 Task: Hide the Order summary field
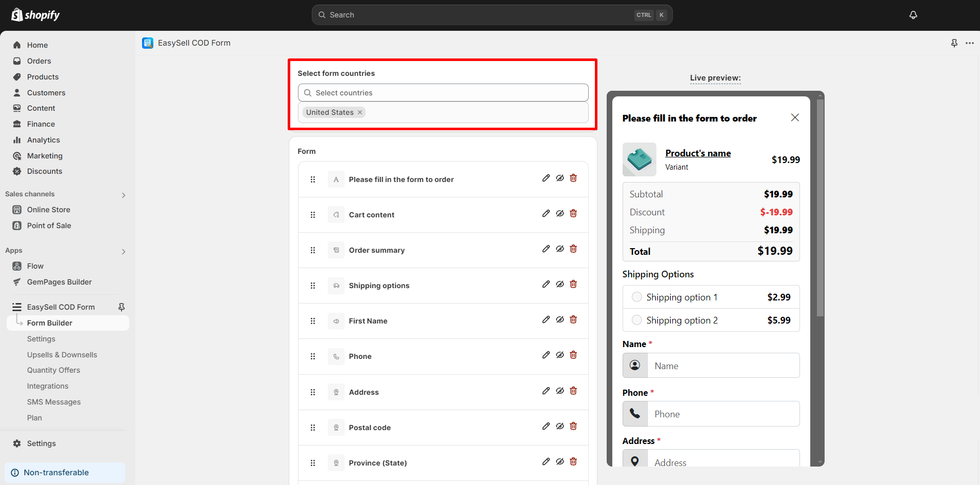click(x=559, y=249)
